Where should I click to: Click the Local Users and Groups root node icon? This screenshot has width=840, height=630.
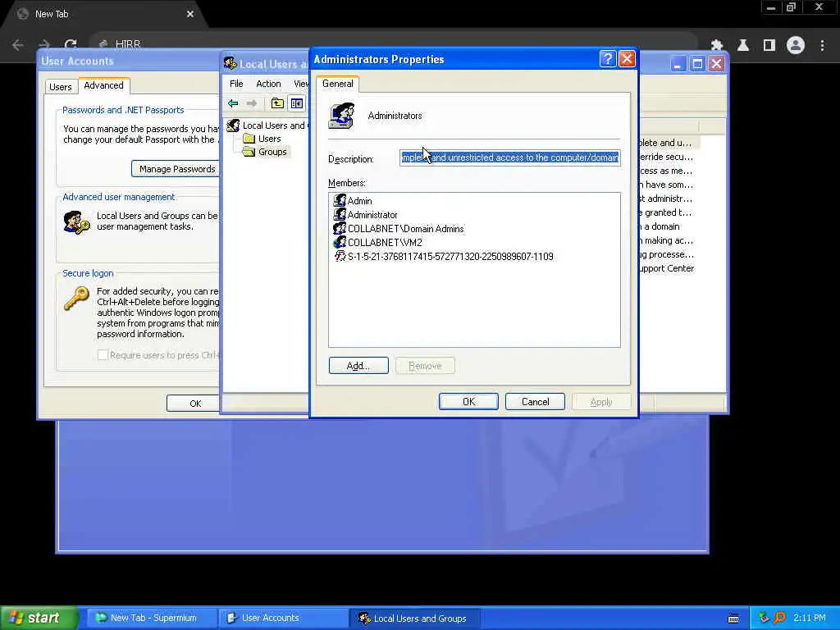[233, 126]
